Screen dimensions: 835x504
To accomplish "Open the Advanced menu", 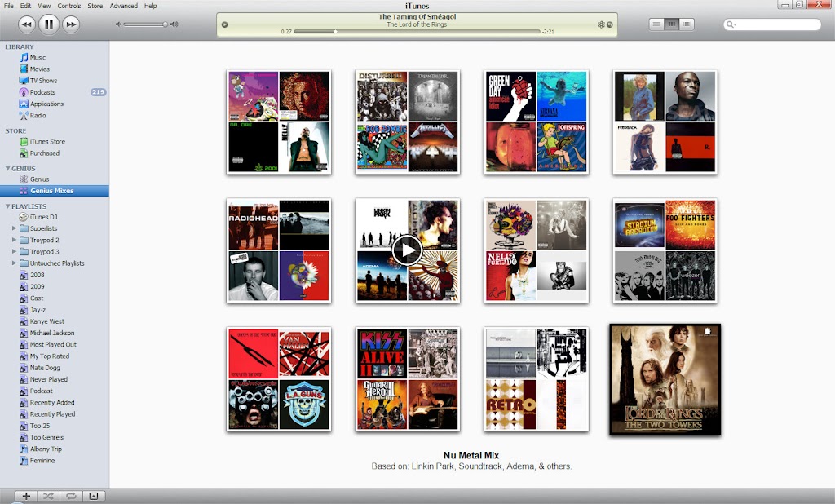I will [123, 6].
